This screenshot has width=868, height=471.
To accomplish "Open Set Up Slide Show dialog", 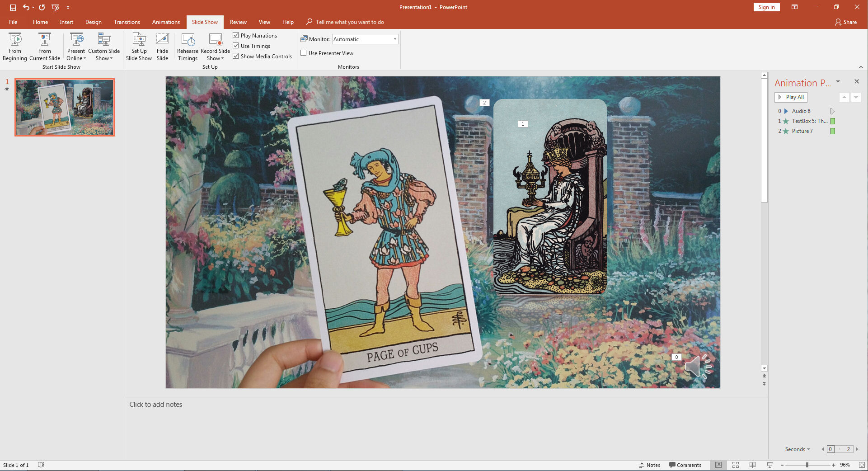I will click(x=139, y=46).
